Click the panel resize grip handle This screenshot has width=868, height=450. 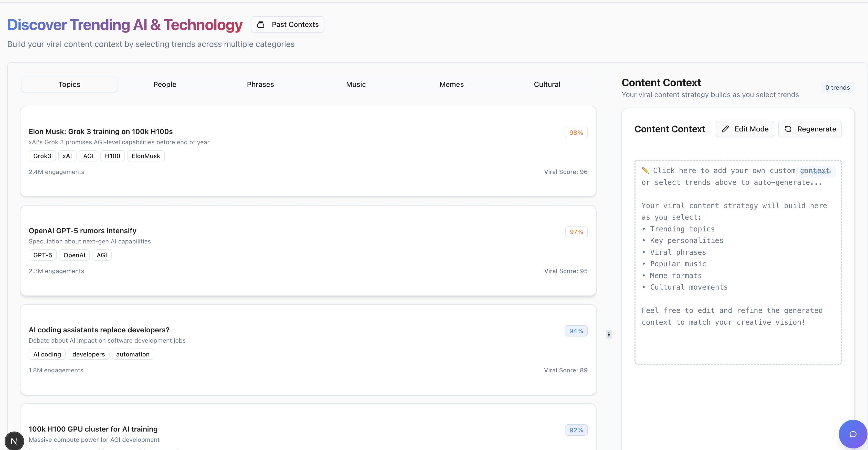609,334
